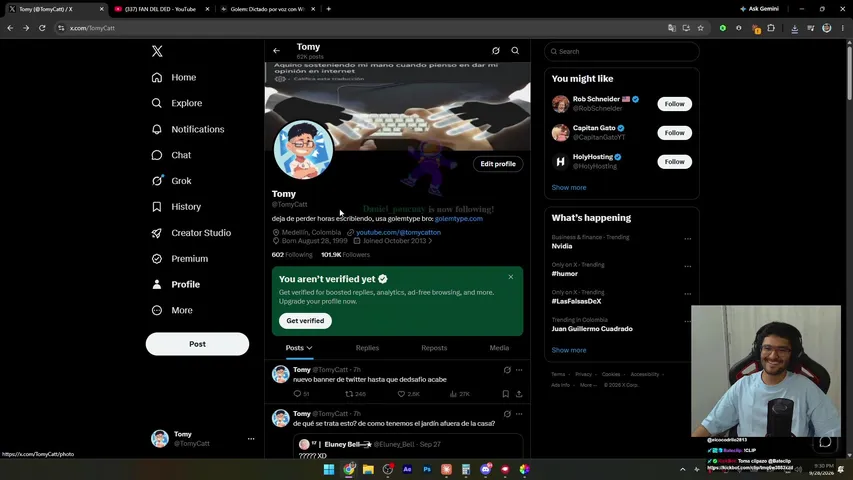Click Ask Gemini button
The height and width of the screenshot is (480, 853).
[x=759, y=9]
